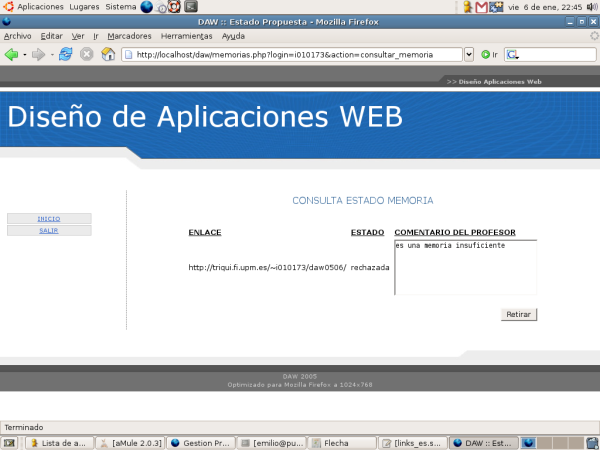Open the Sistema panel menu
Viewport: 600px width, 450px height.
[x=121, y=7]
